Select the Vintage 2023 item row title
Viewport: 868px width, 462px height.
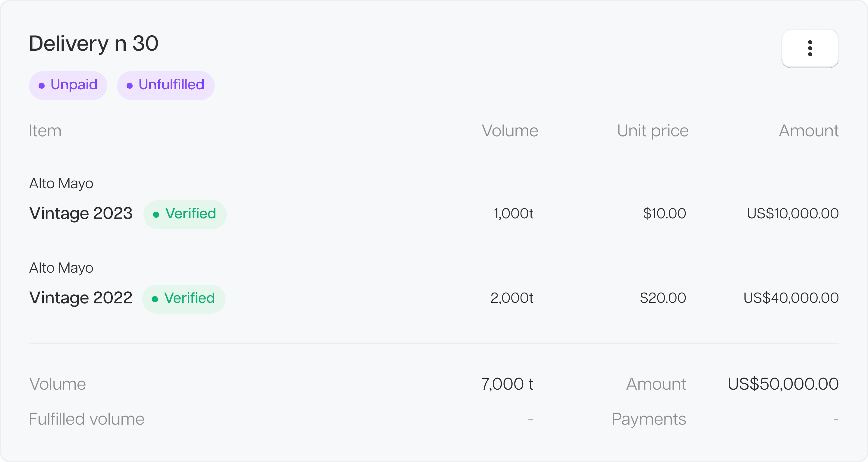pyautogui.click(x=81, y=214)
